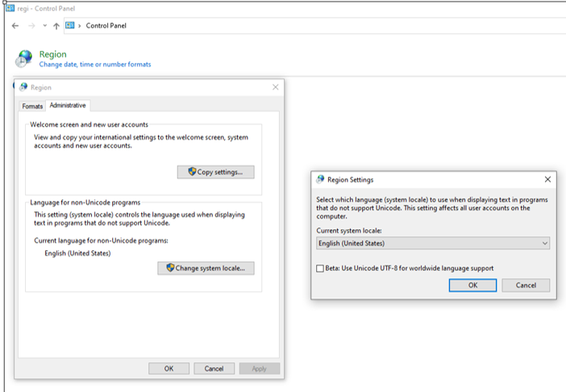
Task: Enable Beta Unicode UTF-8 checkbox
Action: coord(321,268)
